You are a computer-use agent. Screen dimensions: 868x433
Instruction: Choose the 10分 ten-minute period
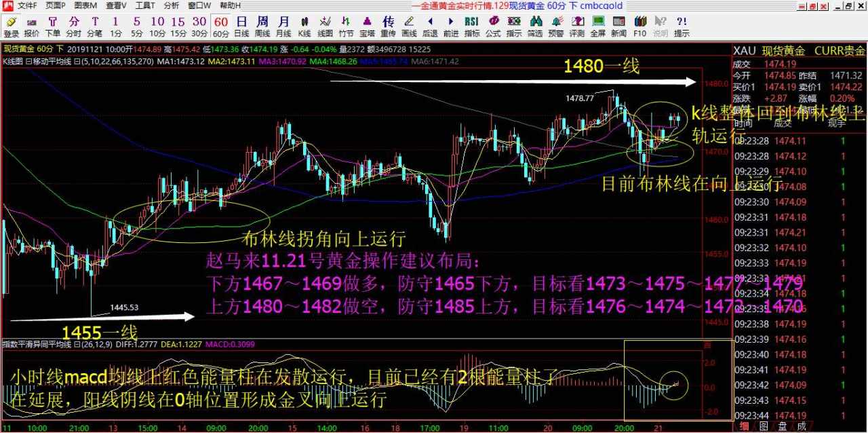click(157, 26)
